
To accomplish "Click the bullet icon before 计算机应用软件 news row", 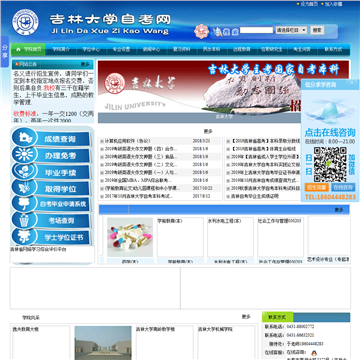I will pos(102,141).
